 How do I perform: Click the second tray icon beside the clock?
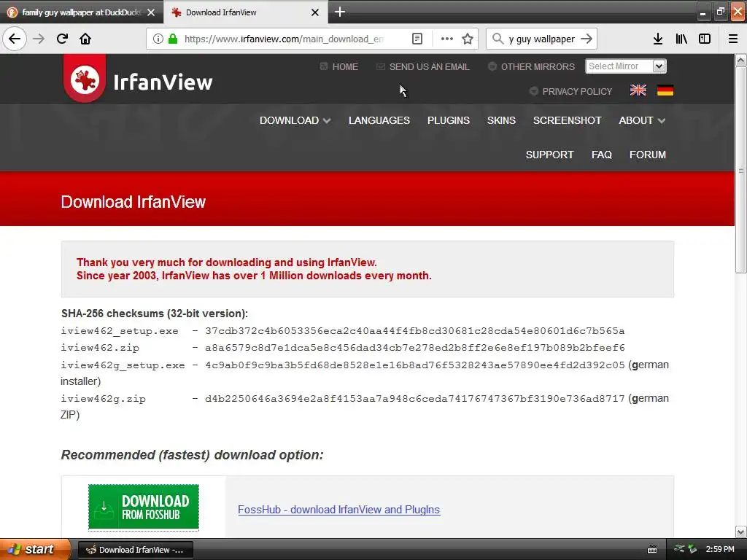click(692, 549)
